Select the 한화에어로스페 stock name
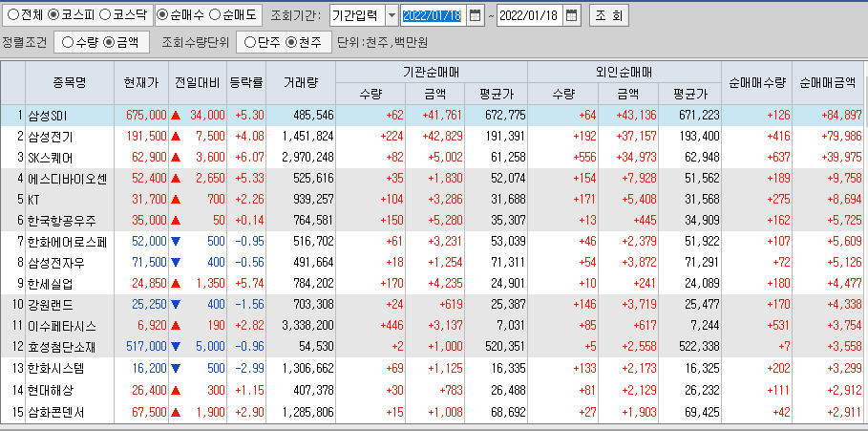Screen dimensions: 868x431 (x=67, y=242)
